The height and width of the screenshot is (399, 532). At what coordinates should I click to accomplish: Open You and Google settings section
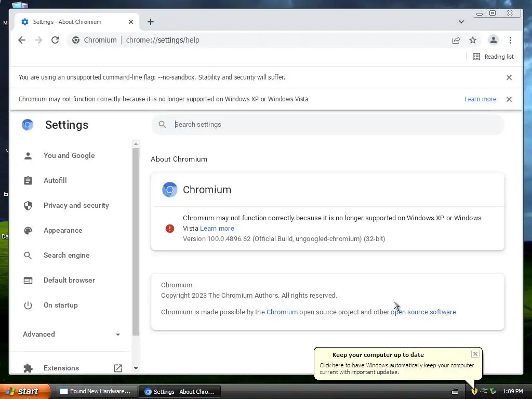pos(69,155)
